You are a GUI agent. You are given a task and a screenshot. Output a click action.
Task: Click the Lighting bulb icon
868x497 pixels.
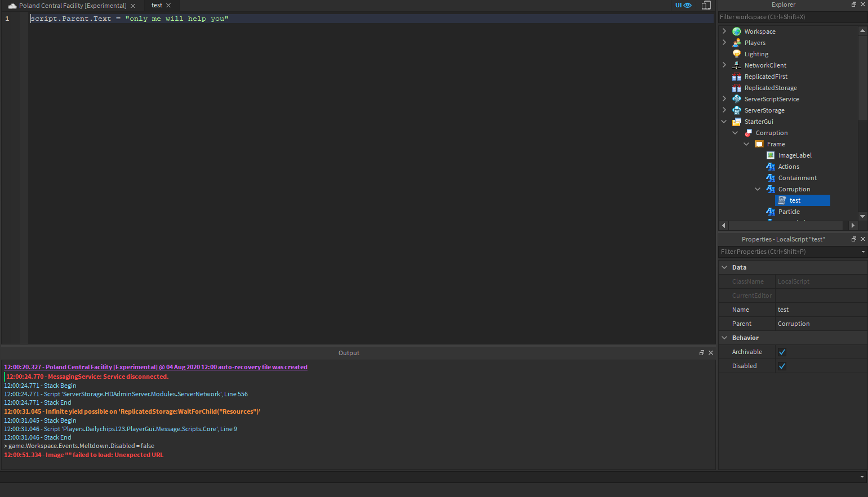pyautogui.click(x=736, y=54)
